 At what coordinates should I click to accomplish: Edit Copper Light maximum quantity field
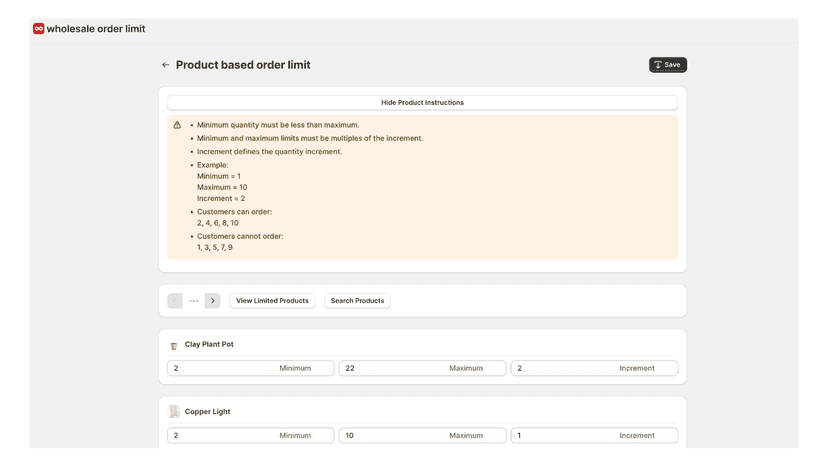click(x=422, y=435)
